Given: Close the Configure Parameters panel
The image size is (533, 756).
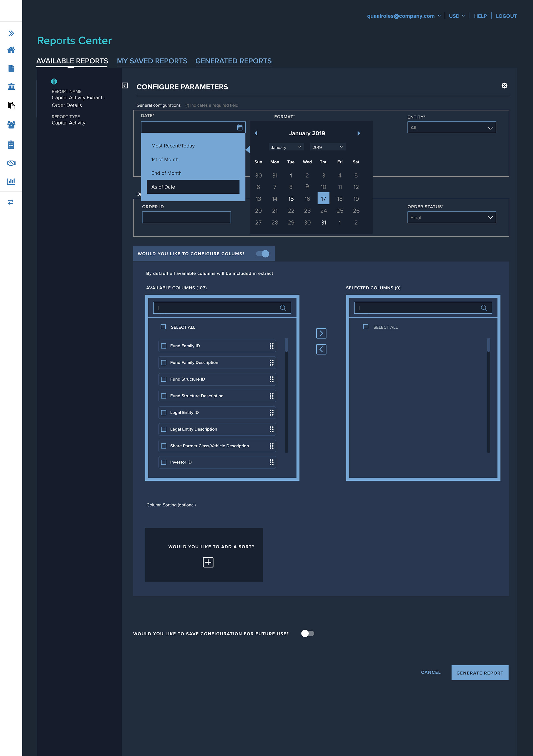Looking at the screenshot, I should pyautogui.click(x=504, y=86).
